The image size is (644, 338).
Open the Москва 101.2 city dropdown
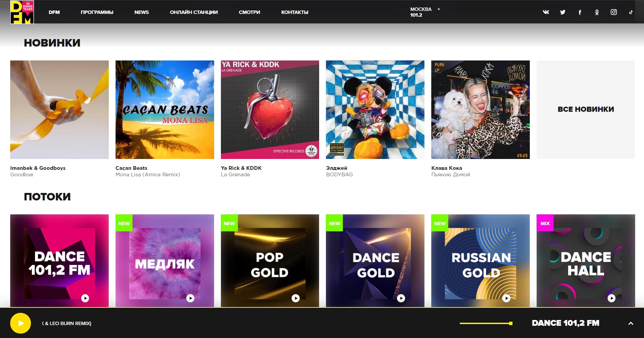(x=425, y=12)
